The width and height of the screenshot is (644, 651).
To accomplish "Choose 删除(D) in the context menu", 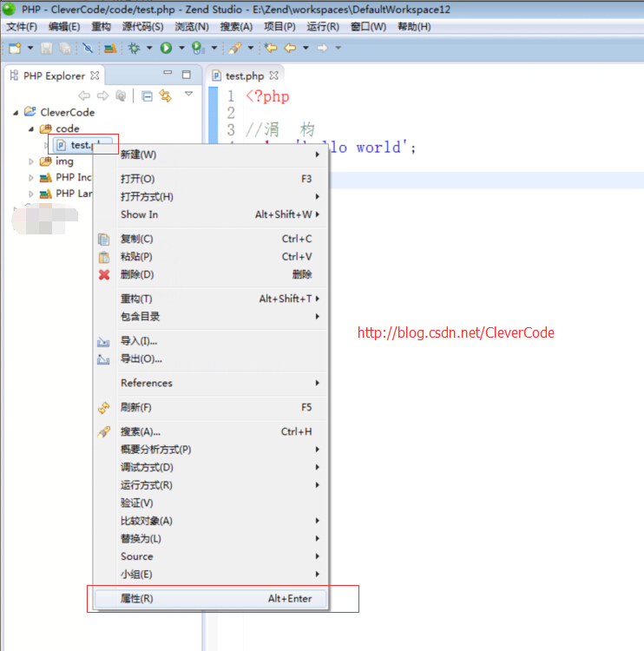I will [x=211, y=275].
